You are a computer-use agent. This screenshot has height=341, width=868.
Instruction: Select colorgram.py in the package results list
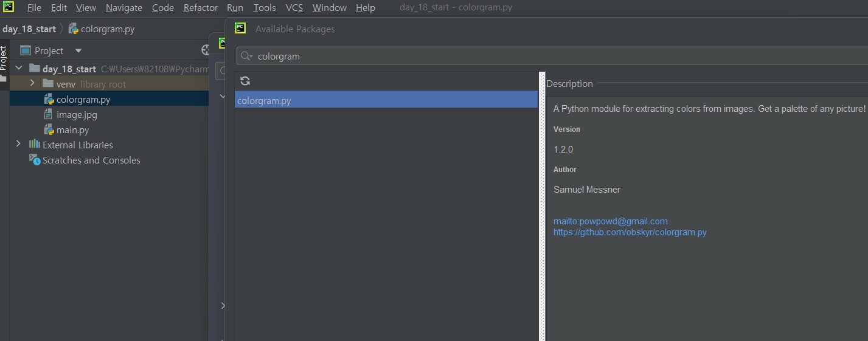[386, 100]
